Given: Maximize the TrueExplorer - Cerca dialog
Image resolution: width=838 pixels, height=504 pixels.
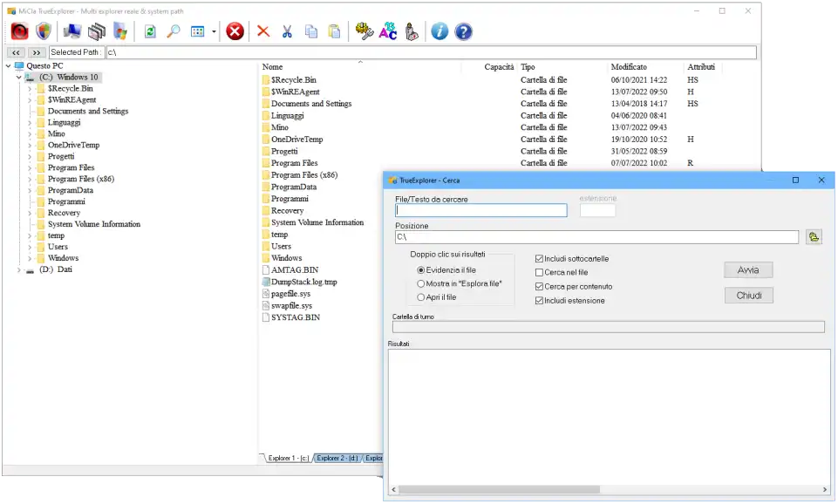Looking at the screenshot, I should point(795,180).
